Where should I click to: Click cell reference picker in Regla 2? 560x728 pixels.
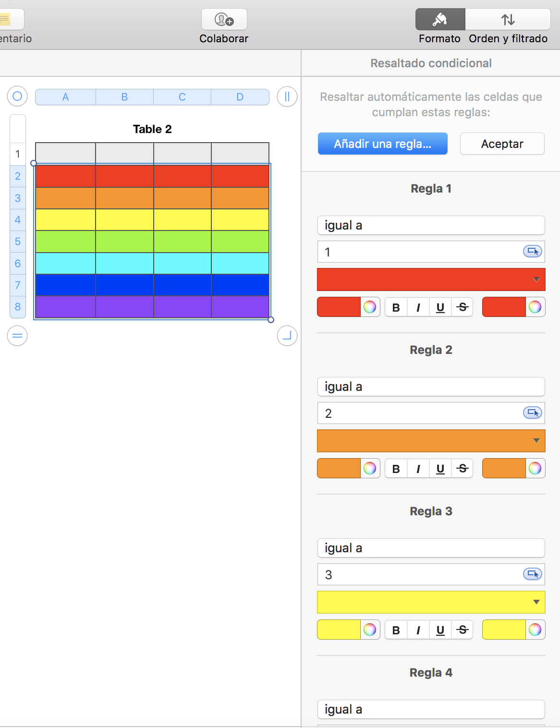[x=532, y=413]
